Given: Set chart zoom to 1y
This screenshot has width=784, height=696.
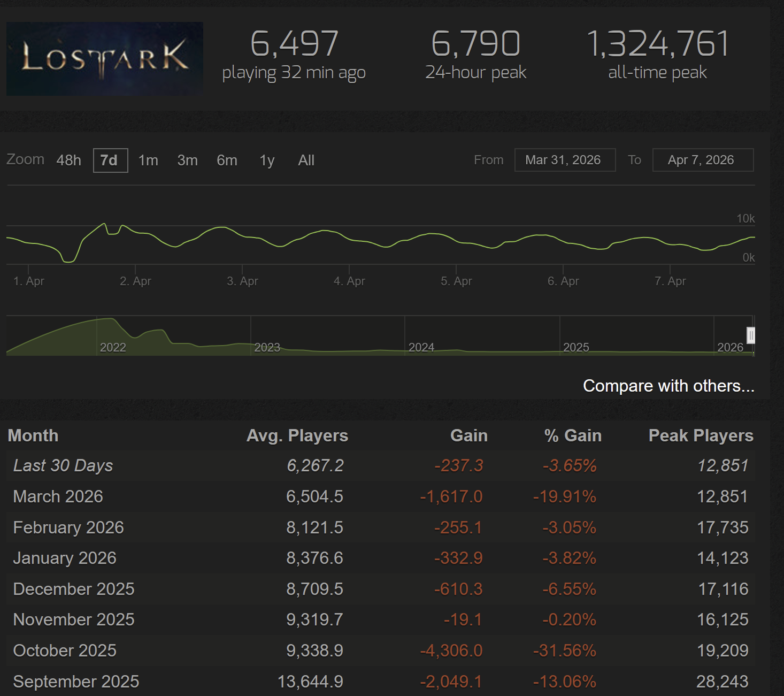Looking at the screenshot, I should point(267,160).
